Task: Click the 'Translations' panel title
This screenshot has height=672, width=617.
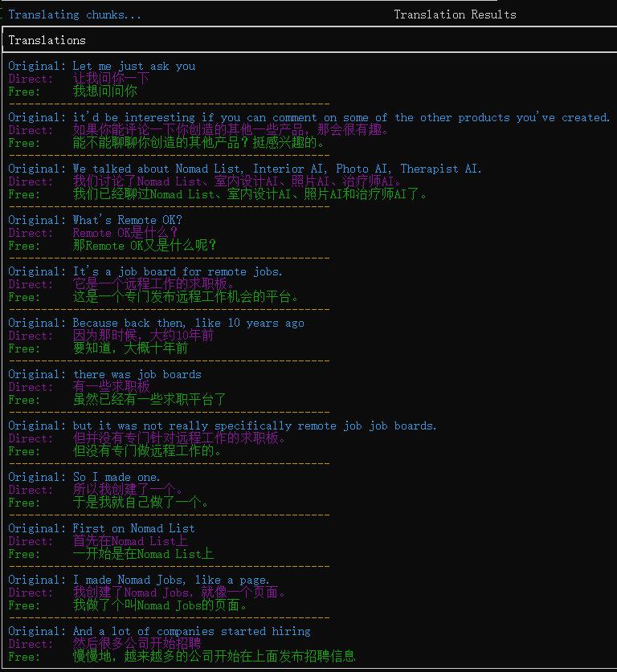Action: pyautogui.click(x=47, y=40)
